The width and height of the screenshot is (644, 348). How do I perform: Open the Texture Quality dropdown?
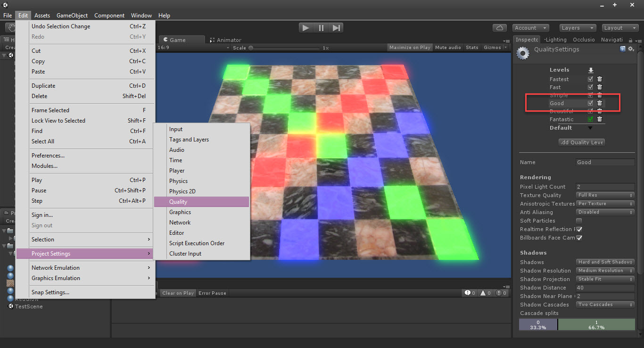[x=605, y=195]
